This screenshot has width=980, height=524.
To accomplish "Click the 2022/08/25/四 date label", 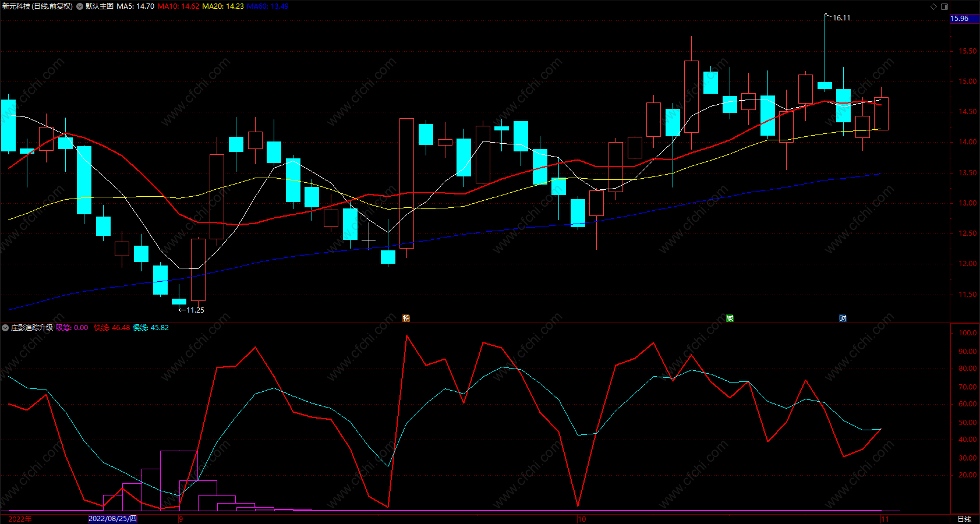I will tap(113, 519).
